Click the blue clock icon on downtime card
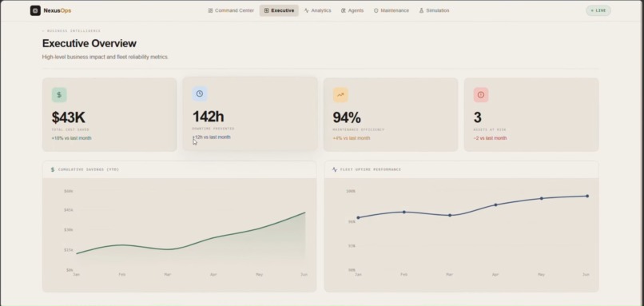 pyautogui.click(x=200, y=93)
